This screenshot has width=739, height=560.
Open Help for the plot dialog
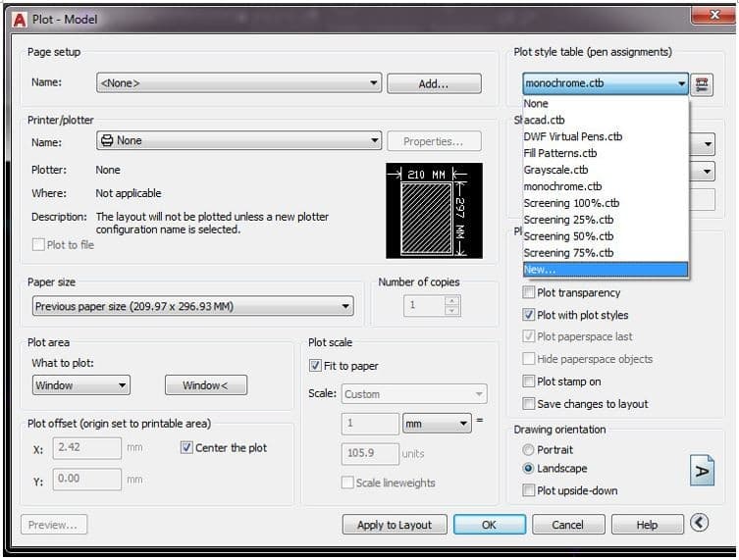pyautogui.click(x=648, y=525)
